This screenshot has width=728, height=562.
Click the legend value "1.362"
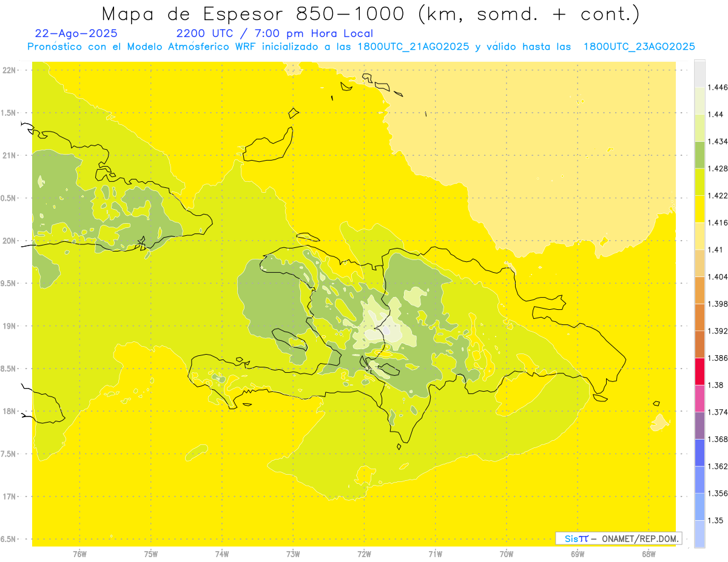(x=718, y=466)
